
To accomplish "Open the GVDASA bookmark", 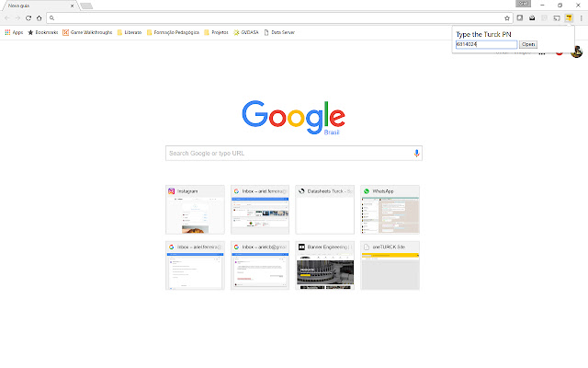I will (x=246, y=32).
